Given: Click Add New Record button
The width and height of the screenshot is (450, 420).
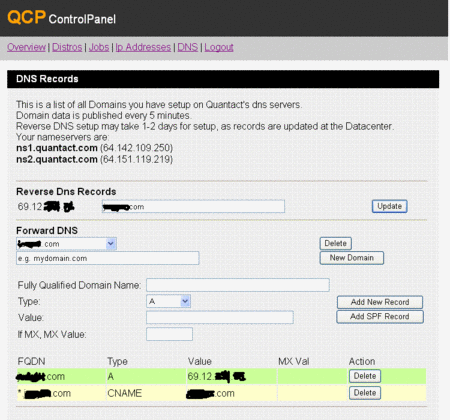Looking at the screenshot, I should [380, 302].
